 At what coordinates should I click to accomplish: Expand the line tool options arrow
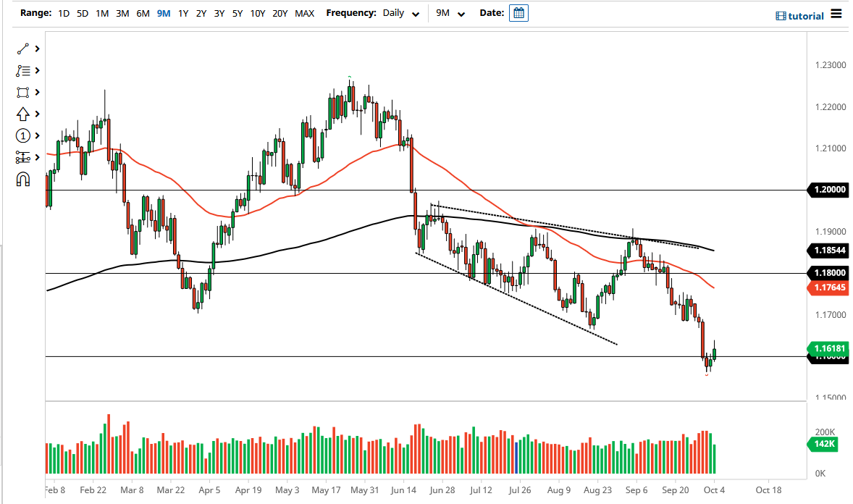pos(37,49)
